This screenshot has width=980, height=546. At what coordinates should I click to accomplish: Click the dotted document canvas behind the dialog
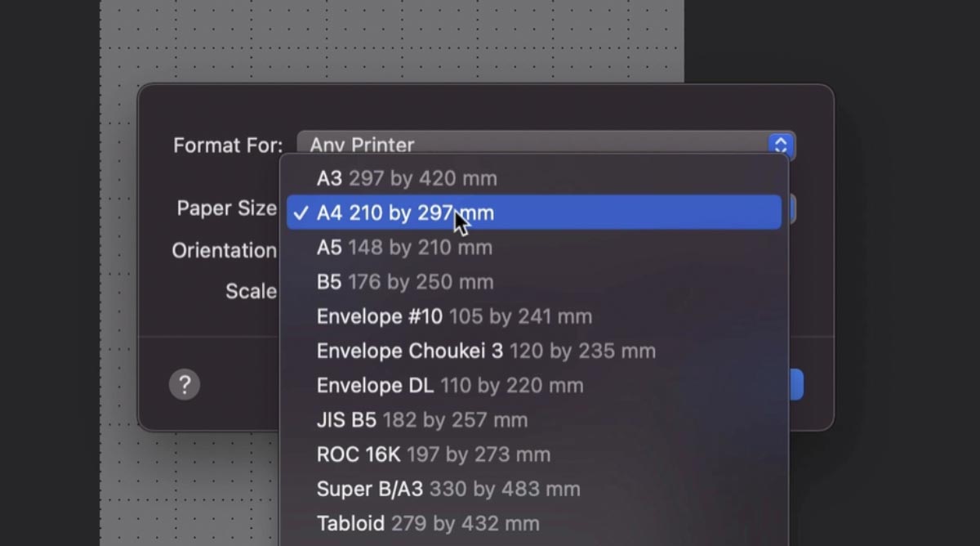(392, 41)
